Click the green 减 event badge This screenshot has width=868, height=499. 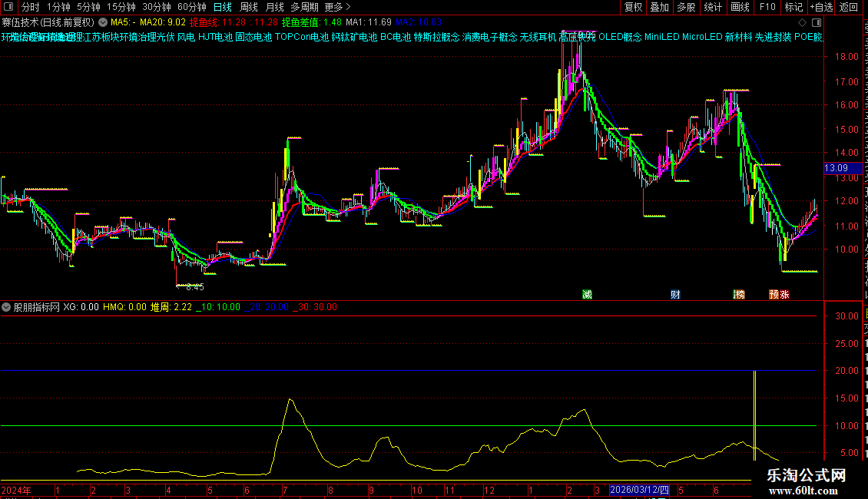pos(588,294)
